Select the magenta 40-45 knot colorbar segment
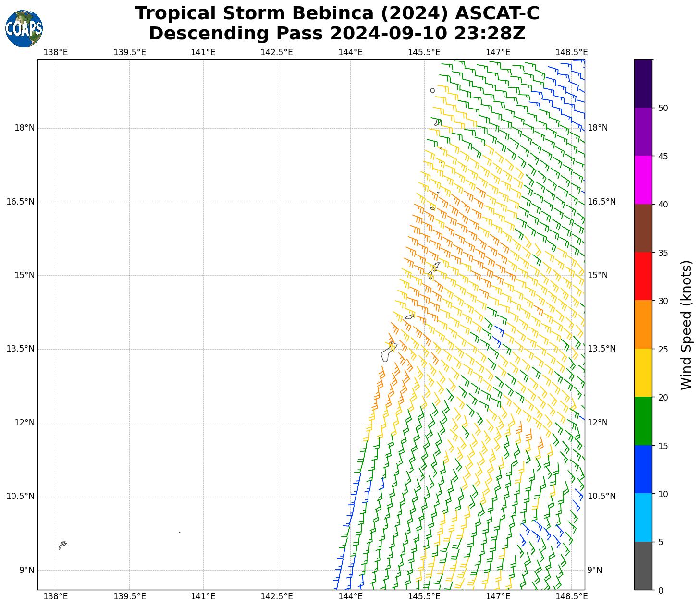Screen dimensions: 700x607 click(643, 180)
